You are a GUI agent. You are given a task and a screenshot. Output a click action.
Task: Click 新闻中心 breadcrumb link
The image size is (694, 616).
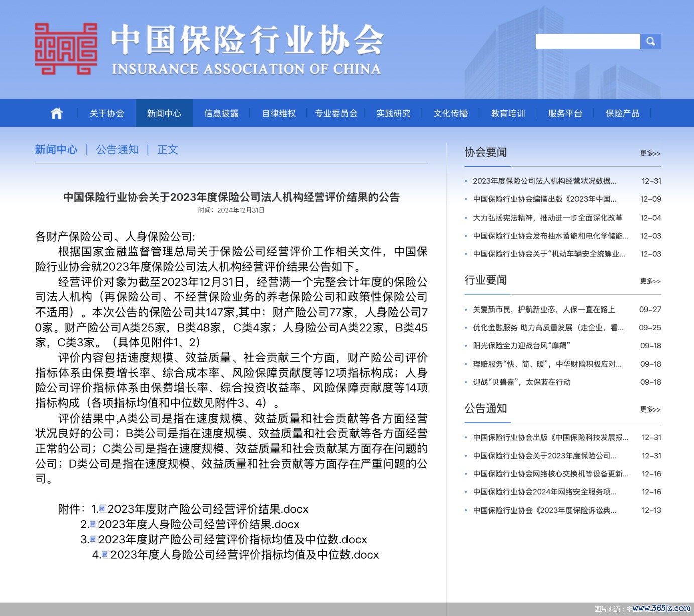56,149
